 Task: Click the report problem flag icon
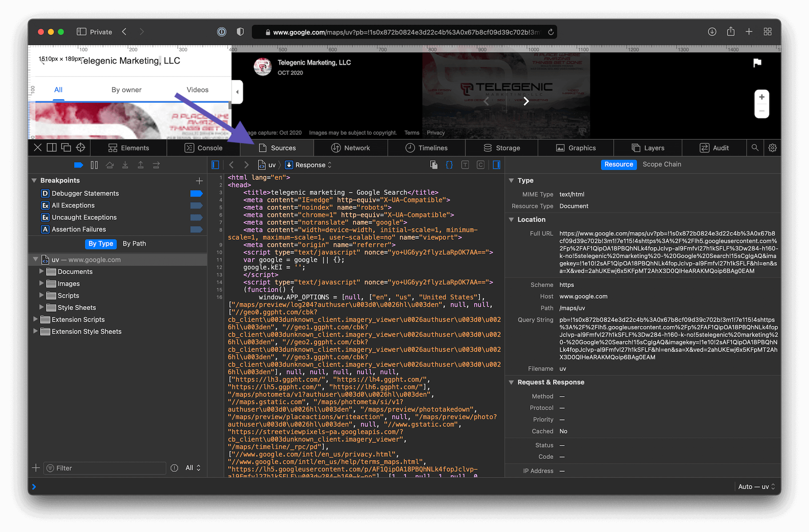coord(757,63)
